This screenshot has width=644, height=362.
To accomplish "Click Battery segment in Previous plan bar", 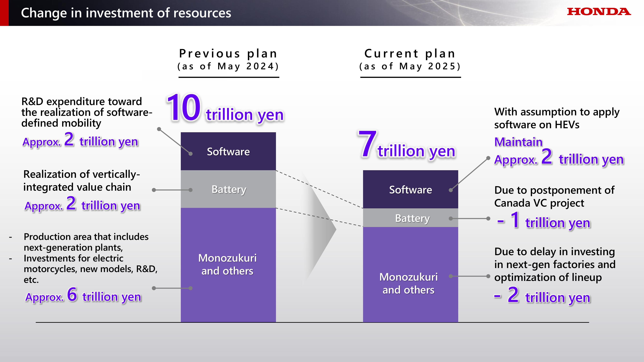I will (x=228, y=189).
